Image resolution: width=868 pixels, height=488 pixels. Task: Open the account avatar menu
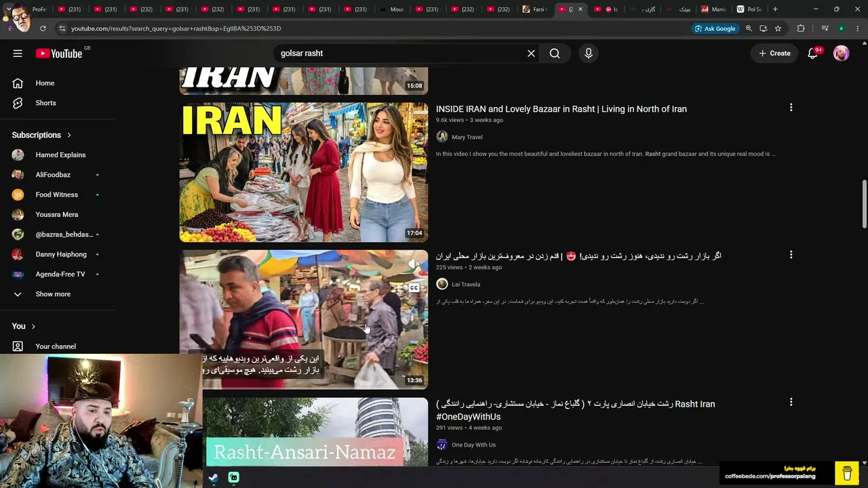click(x=842, y=54)
